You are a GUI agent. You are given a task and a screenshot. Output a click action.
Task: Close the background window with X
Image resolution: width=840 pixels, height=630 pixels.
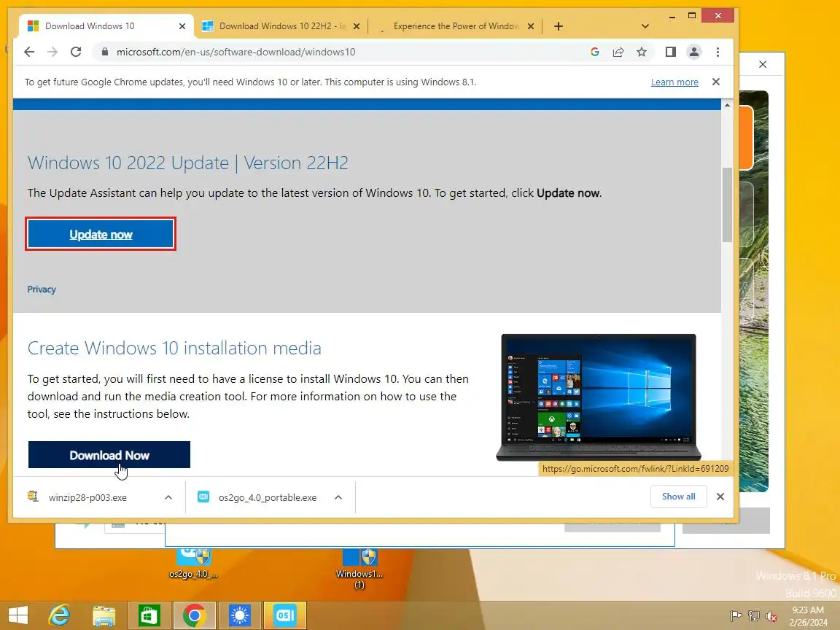click(x=763, y=64)
